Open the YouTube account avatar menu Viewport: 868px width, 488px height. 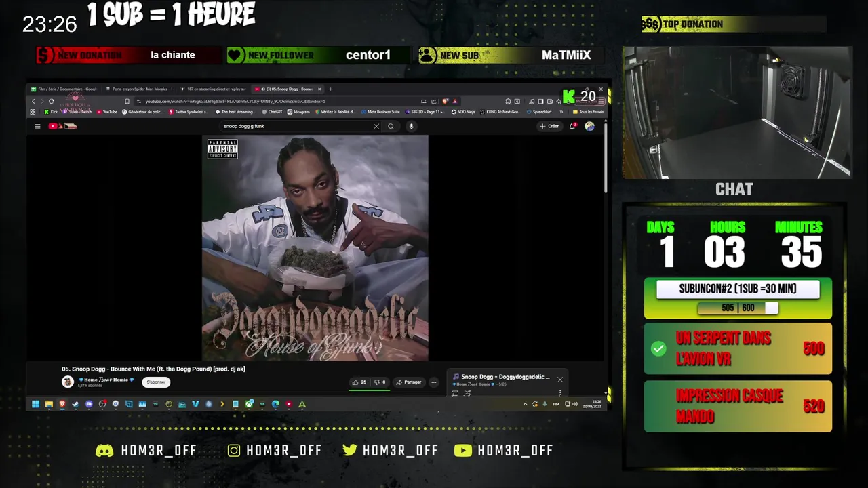coord(589,126)
